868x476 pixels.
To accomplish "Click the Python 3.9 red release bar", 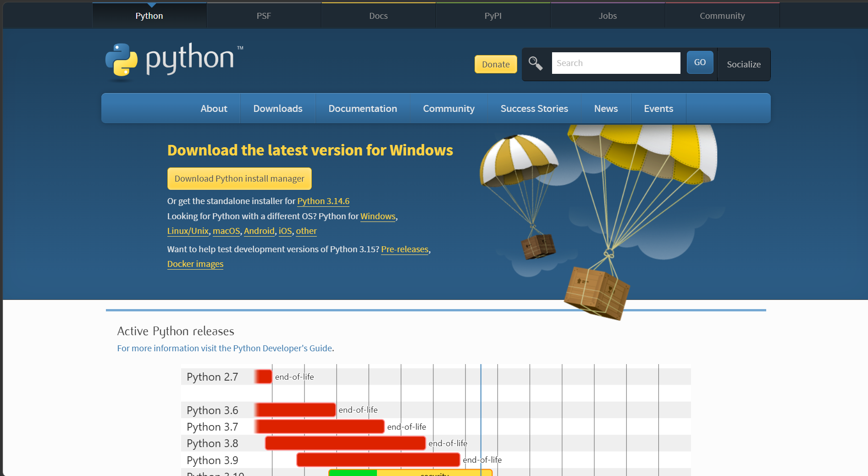I will coord(378,459).
